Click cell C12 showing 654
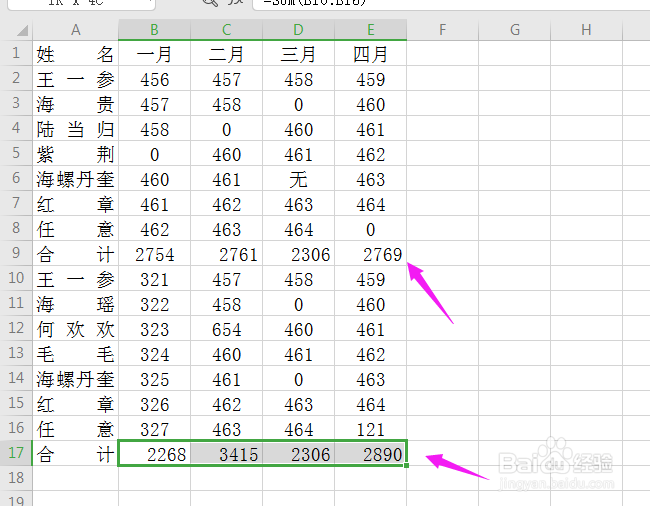 point(226,328)
